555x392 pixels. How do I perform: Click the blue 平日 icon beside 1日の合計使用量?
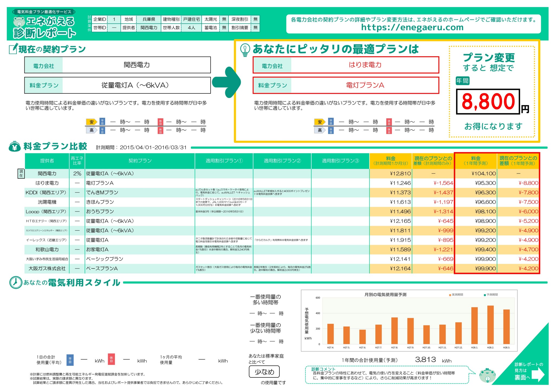[x=70, y=360]
